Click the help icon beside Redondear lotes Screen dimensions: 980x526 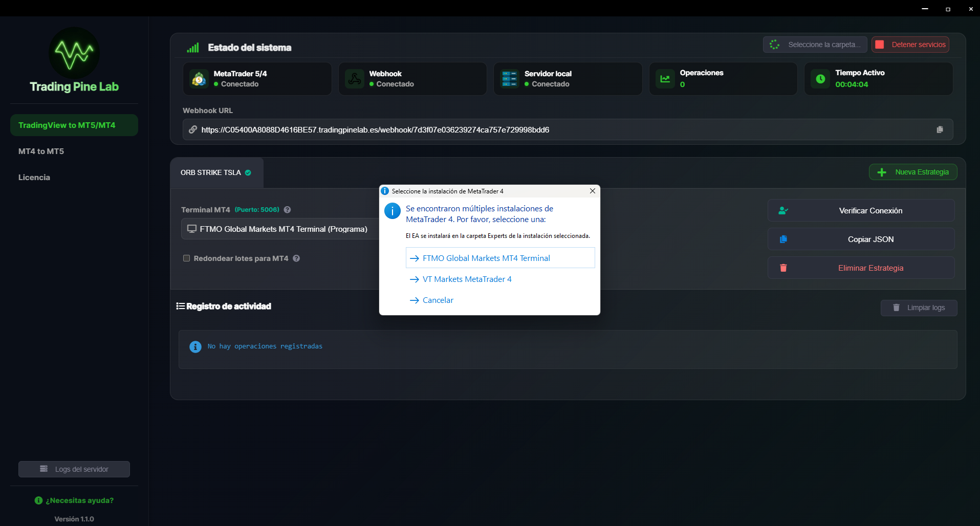pos(296,258)
